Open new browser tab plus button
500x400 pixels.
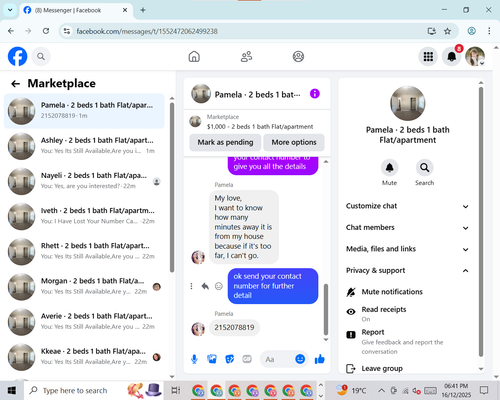click(143, 10)
